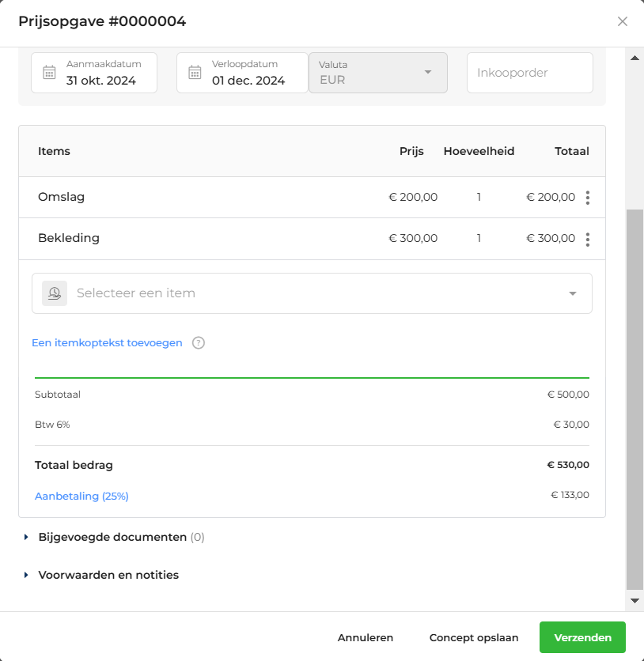Click the Concept opslaan button

coord(474,637)
